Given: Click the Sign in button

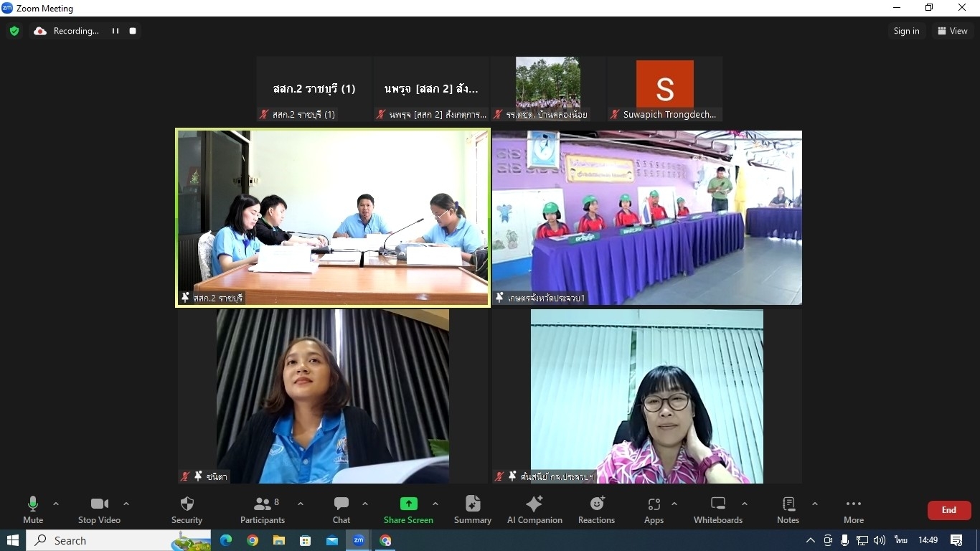Looking at the screenshot, I should [x=906, y=31].
